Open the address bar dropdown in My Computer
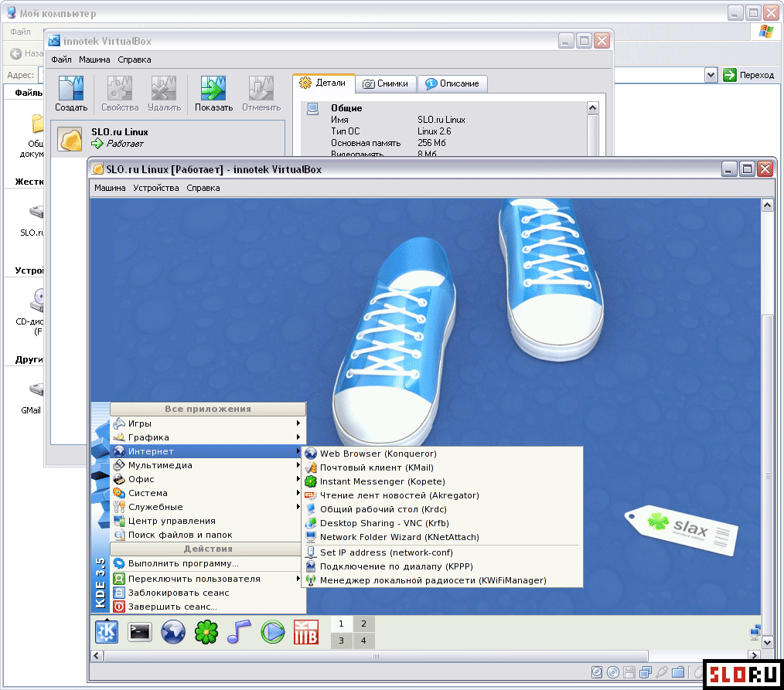 (711, 75)
